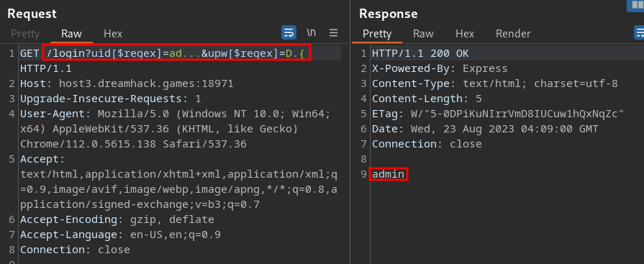Screen dimensions: 644x264
Task: Click the ETag header value
Action: click(517, 114)
